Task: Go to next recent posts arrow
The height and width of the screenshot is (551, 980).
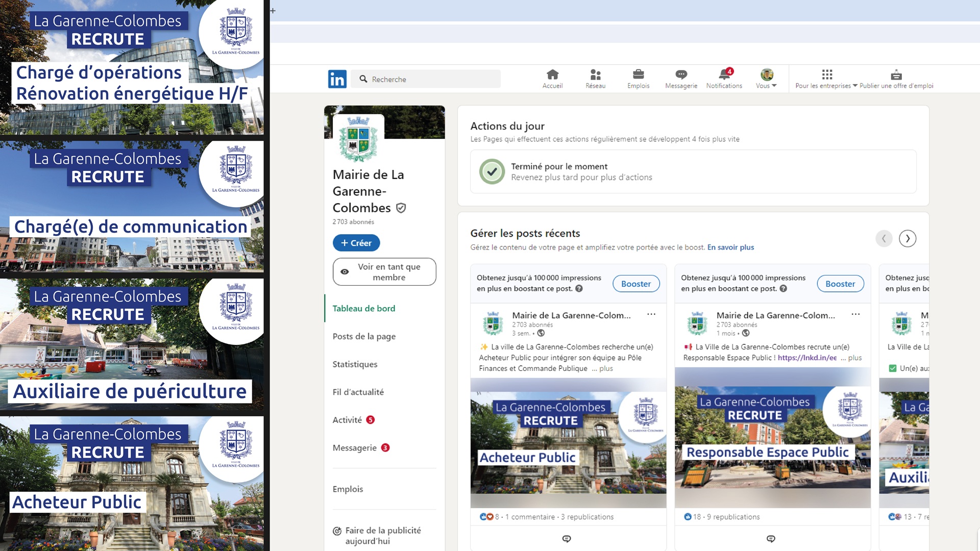Action: coord(907,238)
